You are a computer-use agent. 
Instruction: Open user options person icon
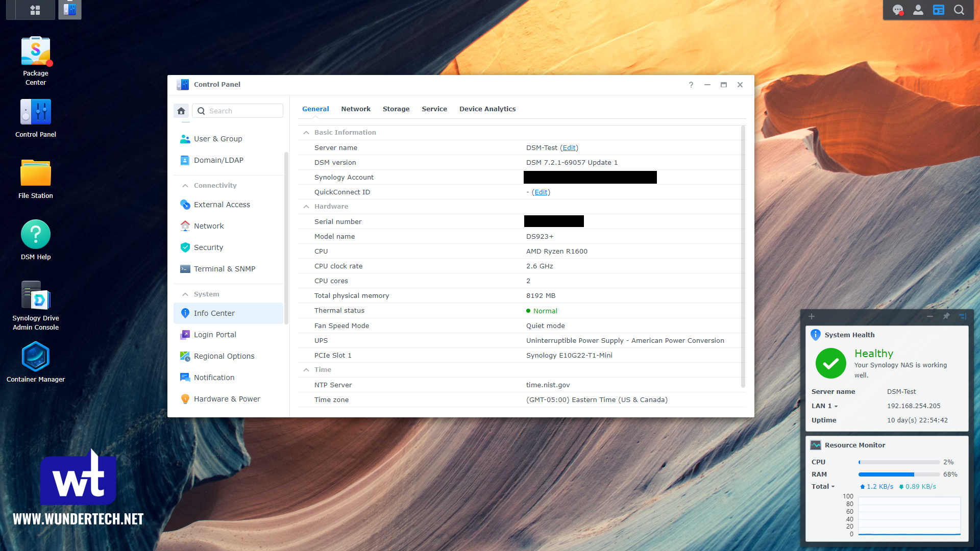click(918, 10)
